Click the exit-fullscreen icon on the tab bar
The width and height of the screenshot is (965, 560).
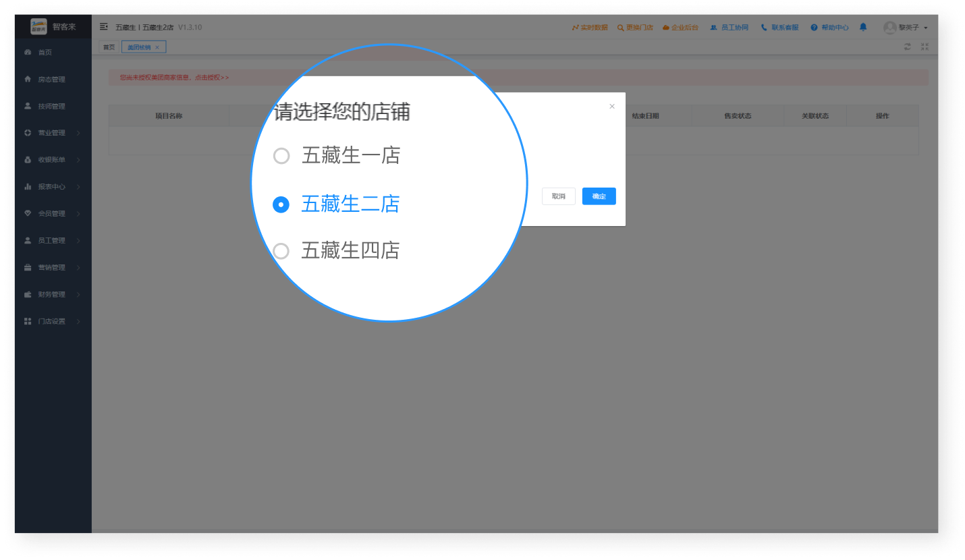click(x=925, y=47)
